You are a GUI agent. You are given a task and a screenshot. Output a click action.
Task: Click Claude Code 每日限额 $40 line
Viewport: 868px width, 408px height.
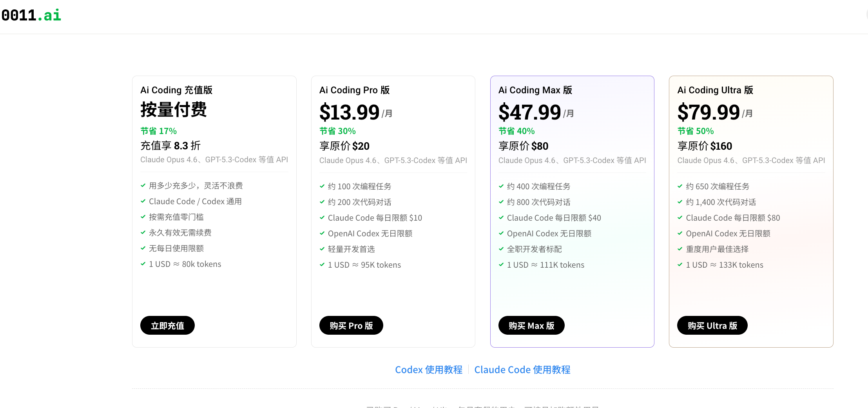click(x=554, y=218)
